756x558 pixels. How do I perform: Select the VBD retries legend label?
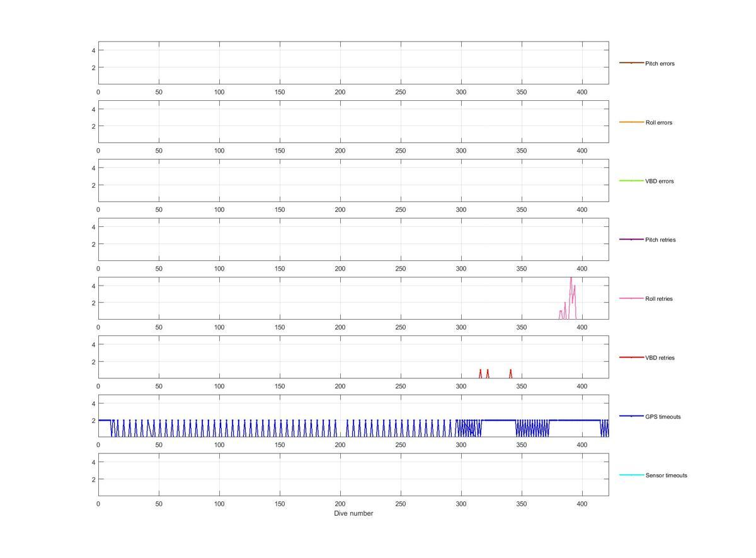pyautogui.click(x=660, y=357)
